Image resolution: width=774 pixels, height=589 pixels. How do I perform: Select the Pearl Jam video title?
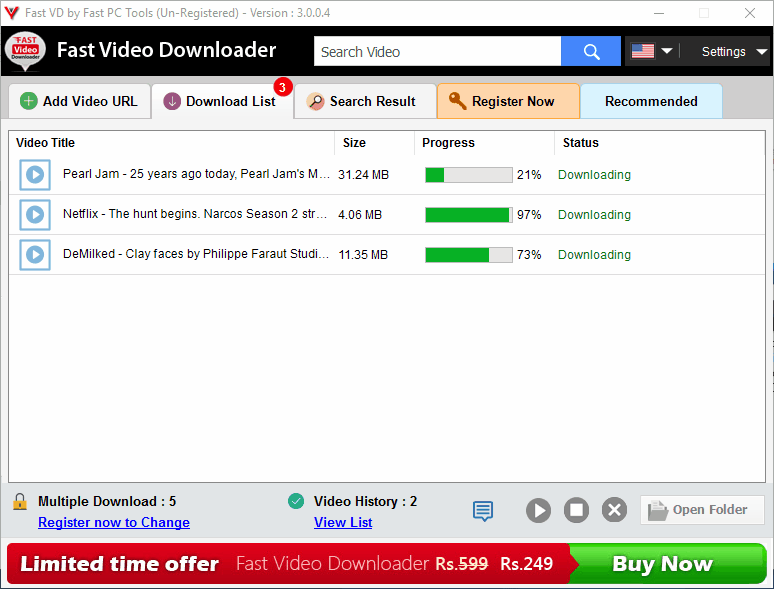pos(196,174)
